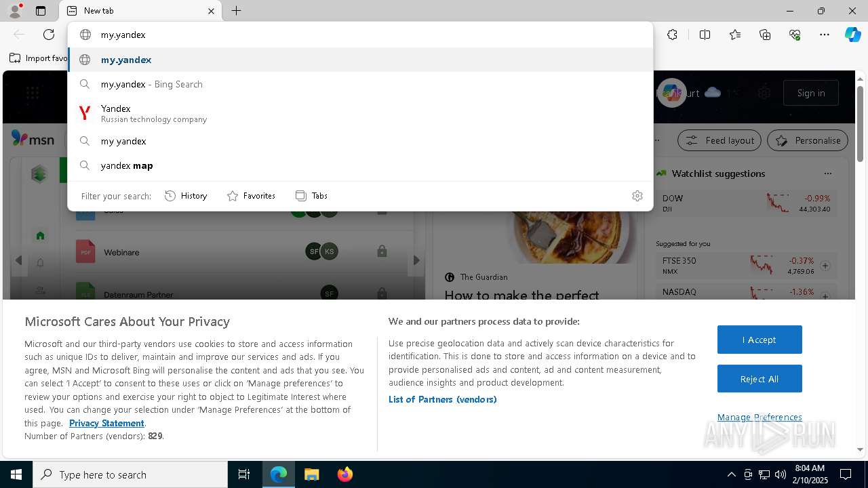Click the Edge taskbar icon

coord(279,474)
